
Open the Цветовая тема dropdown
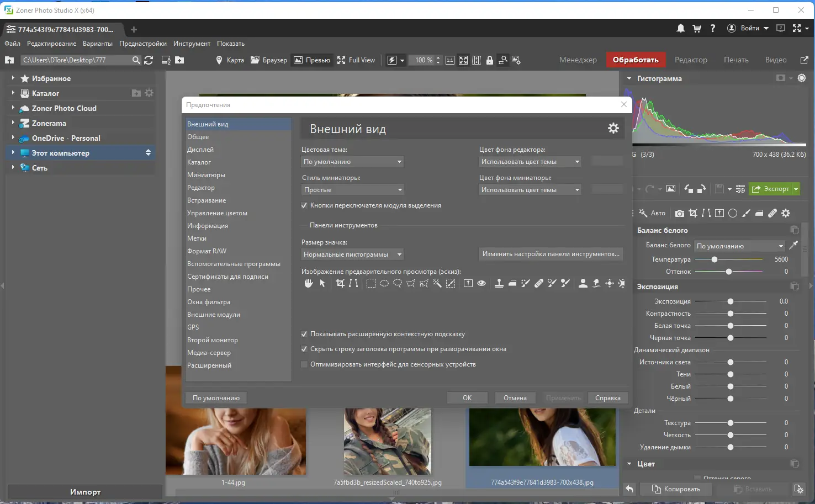pos(352,162)
